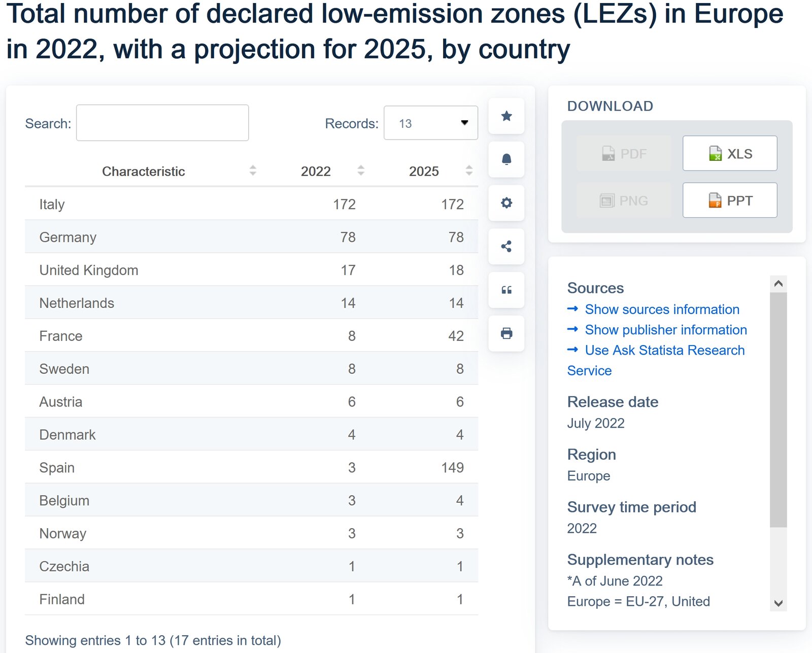Click the greyed PNG download button

[624, 200]
